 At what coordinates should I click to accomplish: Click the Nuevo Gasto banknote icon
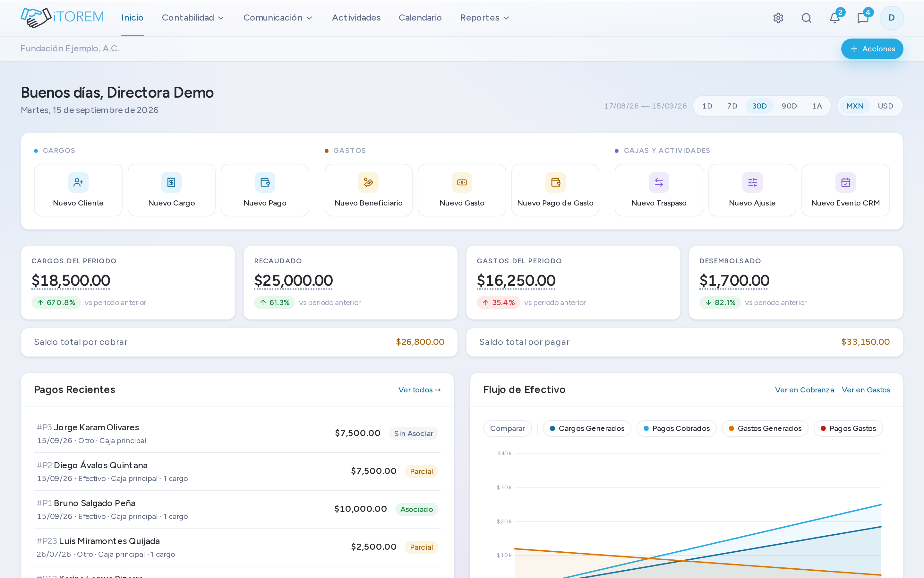[x=462, y=182]
